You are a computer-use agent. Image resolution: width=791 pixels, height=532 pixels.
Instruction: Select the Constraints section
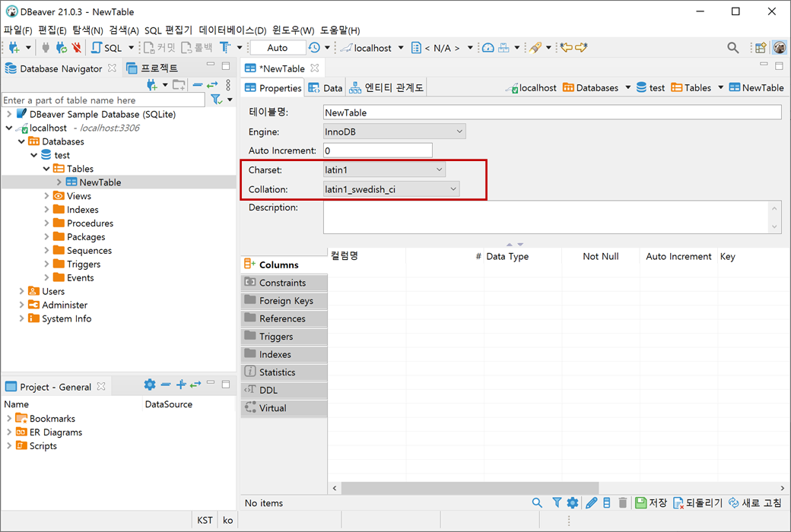tap(284, 283)
